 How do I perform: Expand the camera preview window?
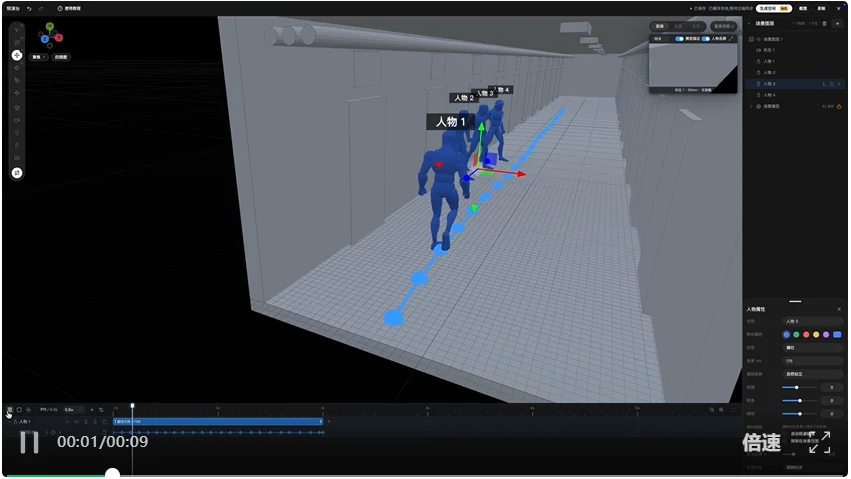click(x=731, y=39)
